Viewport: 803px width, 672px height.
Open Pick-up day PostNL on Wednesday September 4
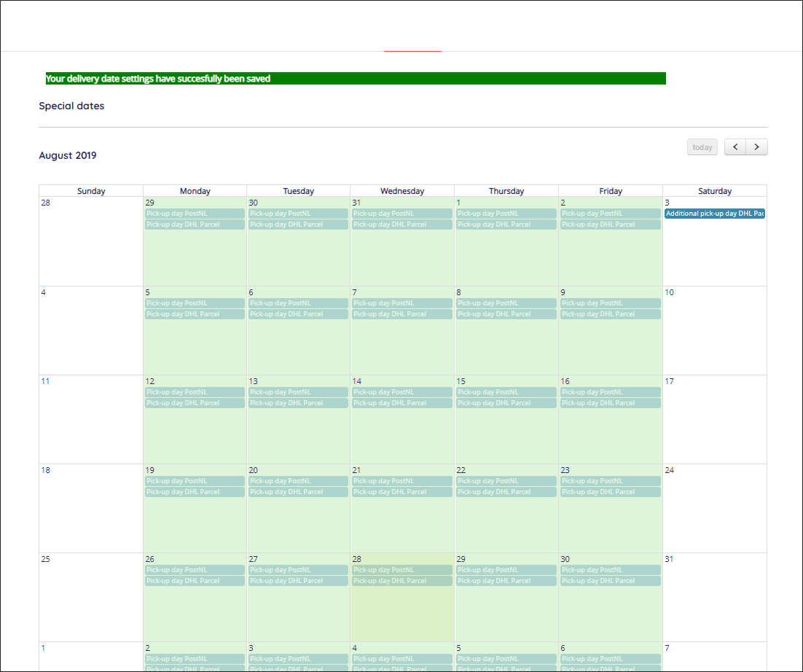402,659
